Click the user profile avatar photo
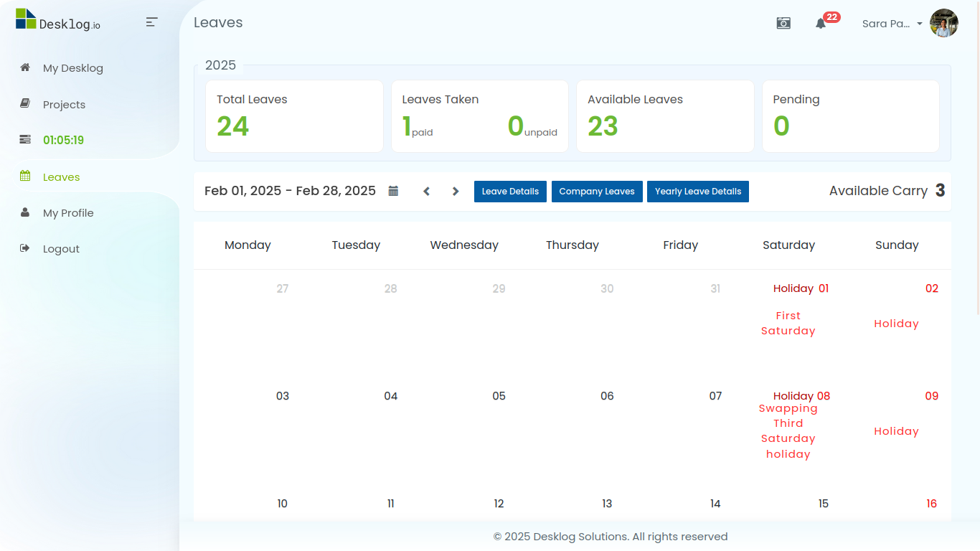 [x=944, y=23]
